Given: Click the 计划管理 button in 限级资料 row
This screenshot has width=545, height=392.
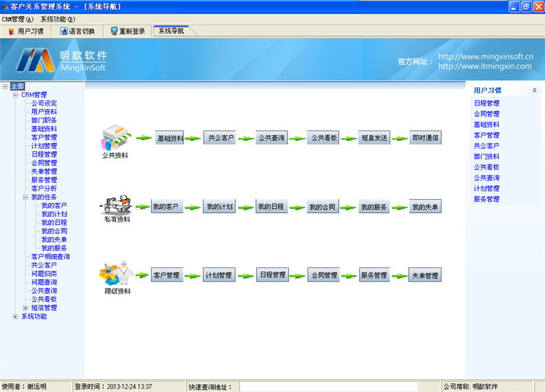Looking at the screenshot, I should (219, 276).
